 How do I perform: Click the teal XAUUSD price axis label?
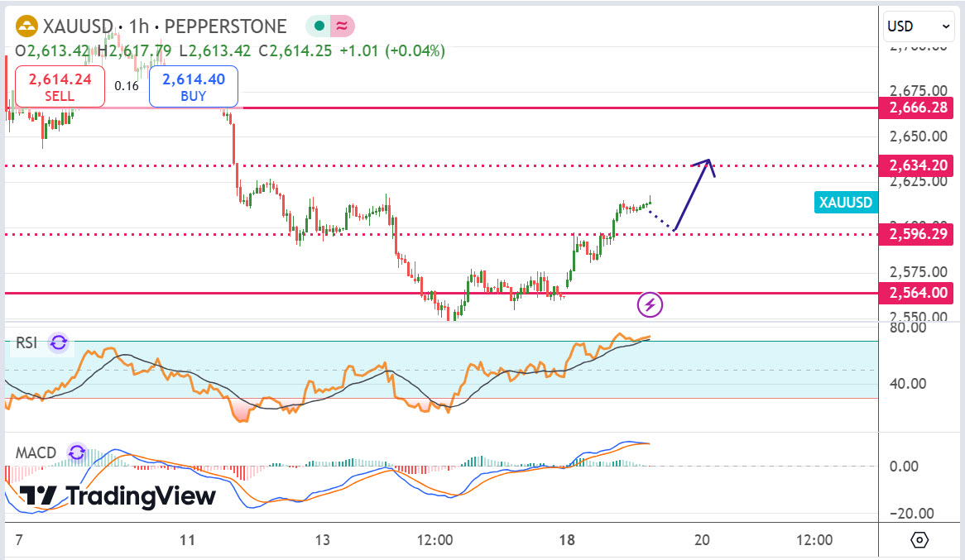click(x=845, y=202)
